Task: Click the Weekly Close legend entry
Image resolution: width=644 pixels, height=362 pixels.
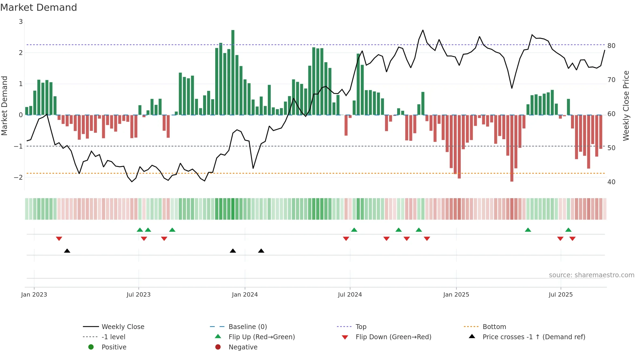Action: (114, 327)
